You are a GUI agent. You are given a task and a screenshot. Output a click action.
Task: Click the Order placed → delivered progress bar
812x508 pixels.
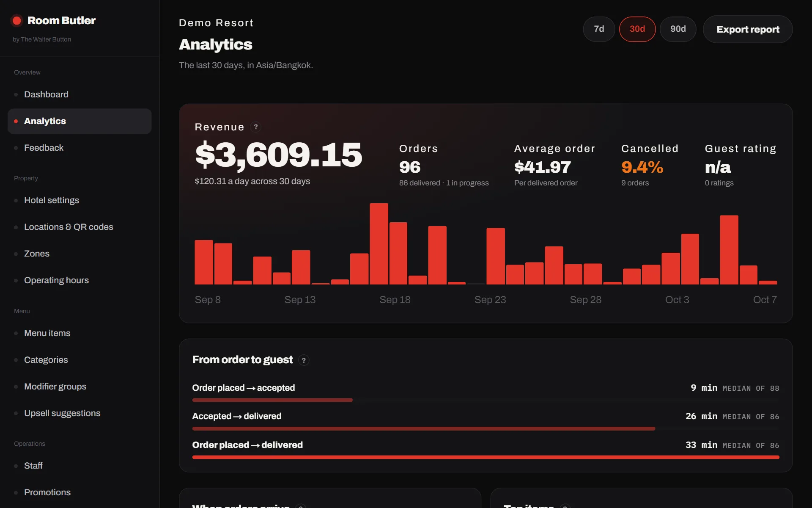(x=486, y=457)
